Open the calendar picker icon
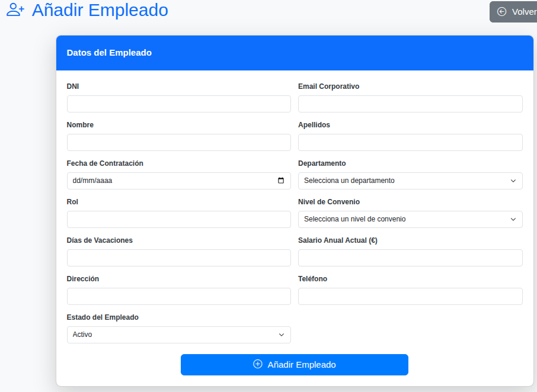Image resolution: width=537 pixels, height=392 pixels. pyautogui.click(x=281, y=181)
